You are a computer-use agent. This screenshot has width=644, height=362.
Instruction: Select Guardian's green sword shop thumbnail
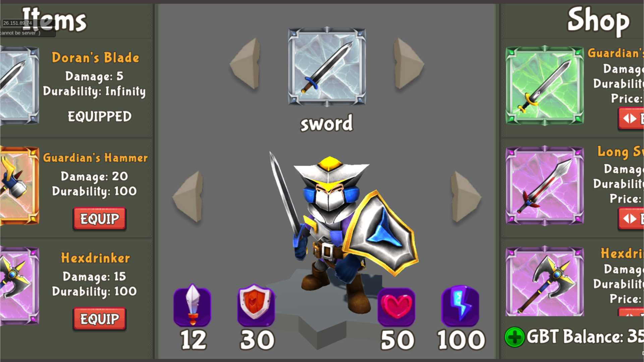point(545,85)
